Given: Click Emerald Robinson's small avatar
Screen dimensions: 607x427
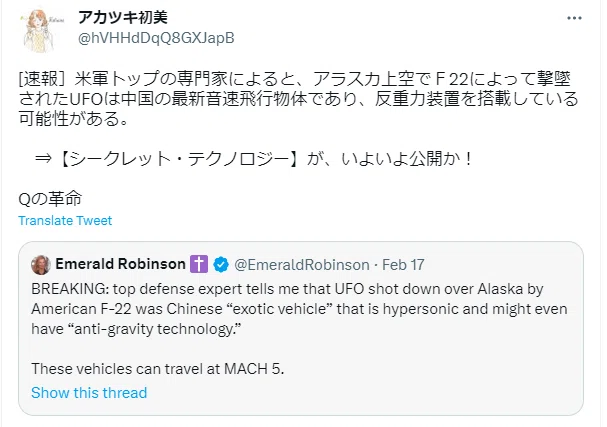Looking at the screenshot, I should pyautogui.click(x=41, y=265).
